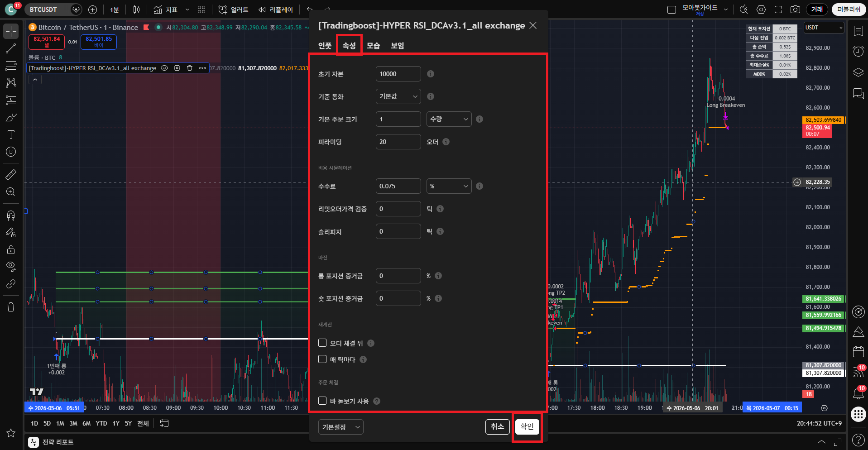
Task: Click the compare or add symbol plus icon
Action: click(x=93, y=10)
